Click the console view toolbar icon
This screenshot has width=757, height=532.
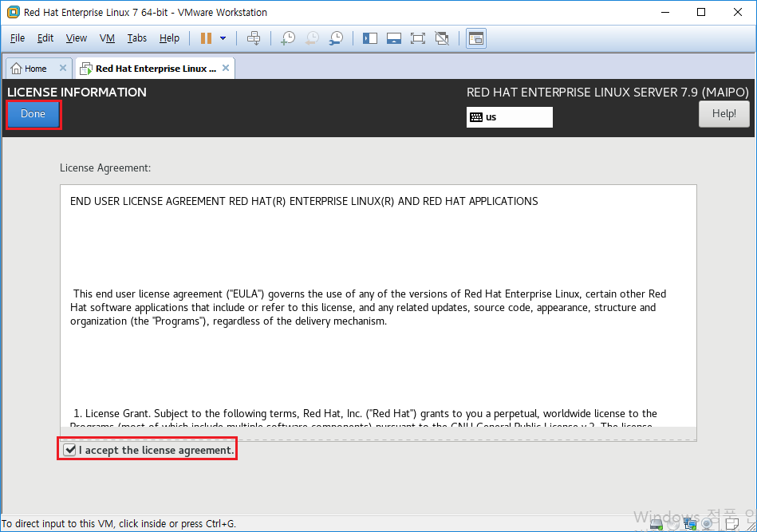476,38
